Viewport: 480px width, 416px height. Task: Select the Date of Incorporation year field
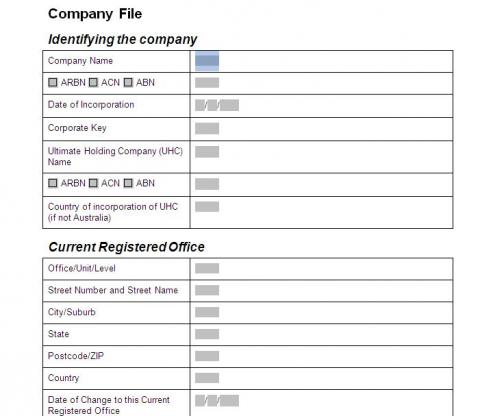(x=229, y=105)
